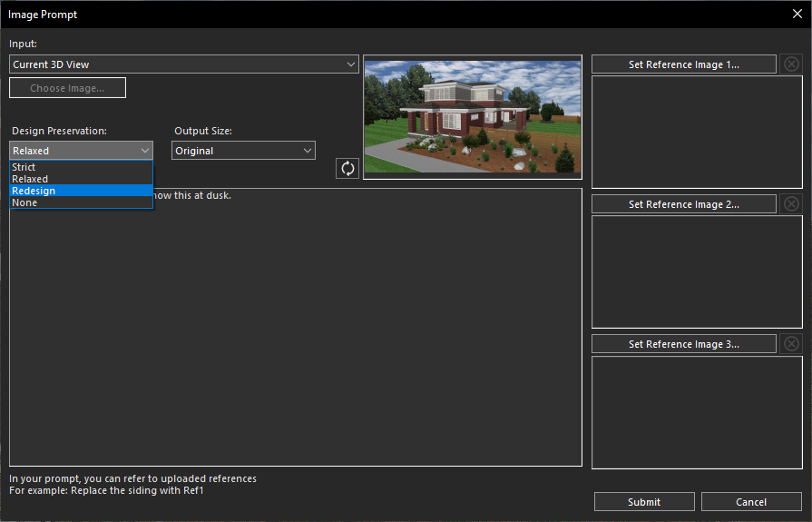This screenshot has width=812, height=522.
Task: Click the house 3D view preview thumbnail
Action: (x=473, y=117)
